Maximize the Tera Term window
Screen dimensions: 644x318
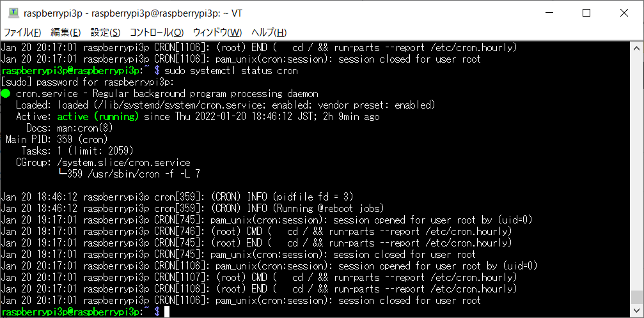586,13
